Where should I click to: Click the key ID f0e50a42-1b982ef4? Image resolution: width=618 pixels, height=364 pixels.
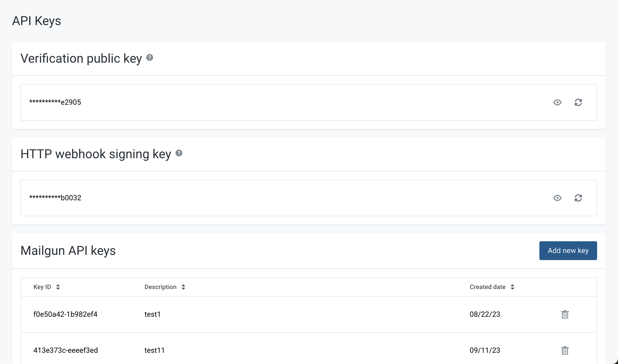point(66,315)
